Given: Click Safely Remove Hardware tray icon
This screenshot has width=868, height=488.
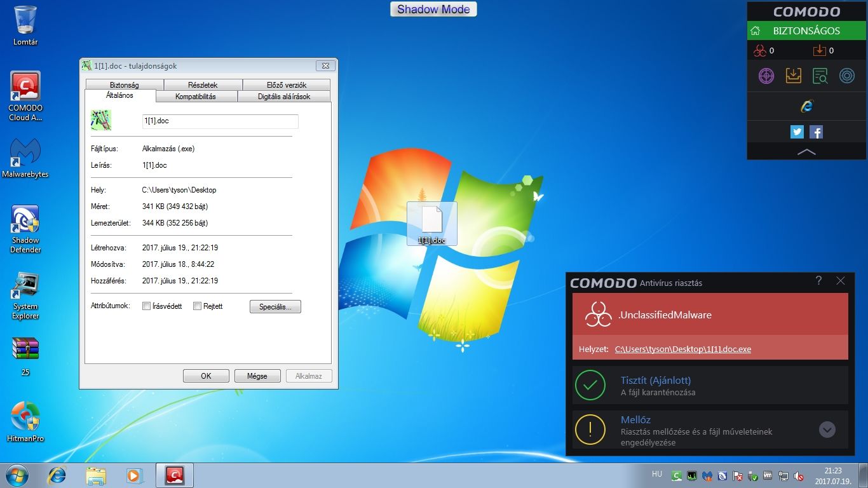Looking at the screenshot, I should tap(753, 476).
